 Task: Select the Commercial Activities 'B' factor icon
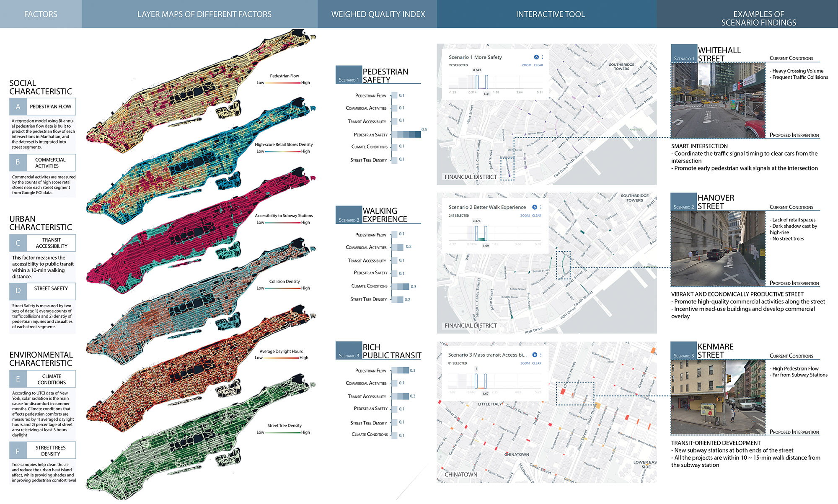coord(17,162)
